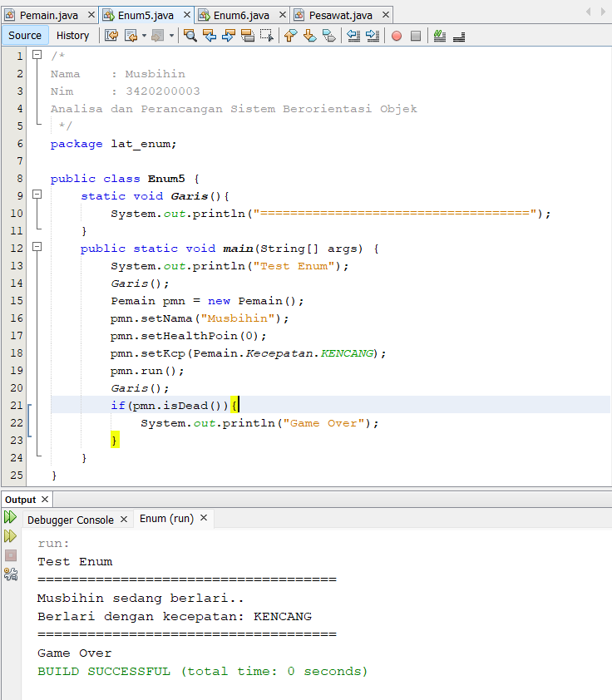Open the Pesawat.java tab
Image resolution: width=612 pixels, height=700 pixels.
point(341,15)
